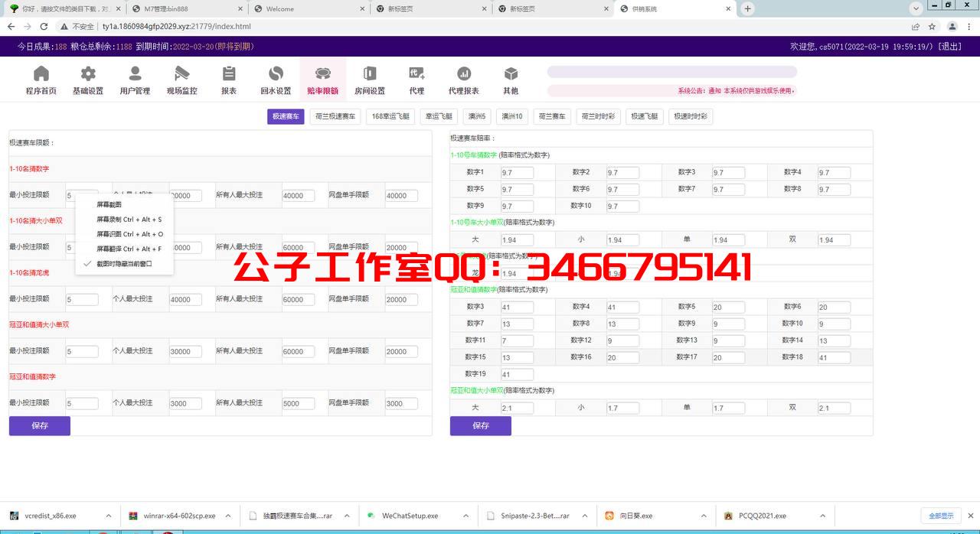Click 保存 under 极速赛车赔率 panel

pos(481,425)
